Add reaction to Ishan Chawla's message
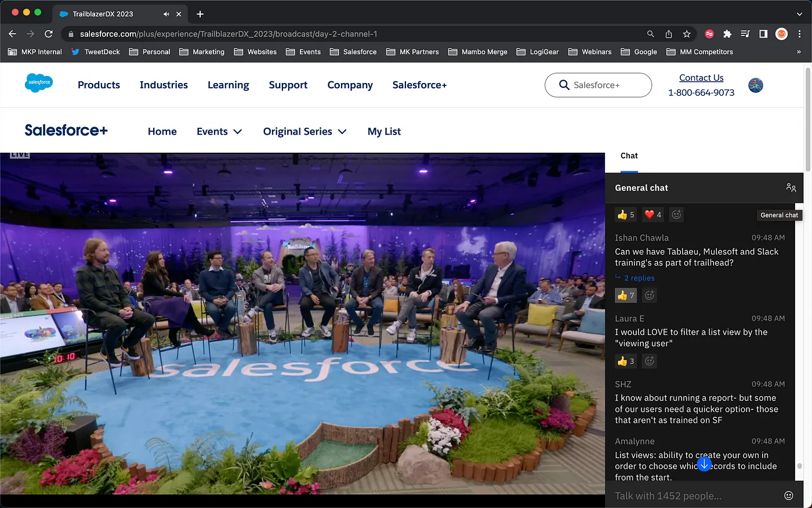The height and width of the screenshot is (508, 812). click(650, 296)
